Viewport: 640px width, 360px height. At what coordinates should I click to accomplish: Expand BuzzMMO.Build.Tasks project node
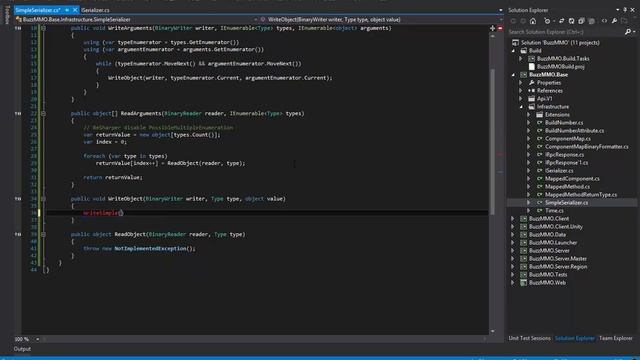(x=521, y=59)
